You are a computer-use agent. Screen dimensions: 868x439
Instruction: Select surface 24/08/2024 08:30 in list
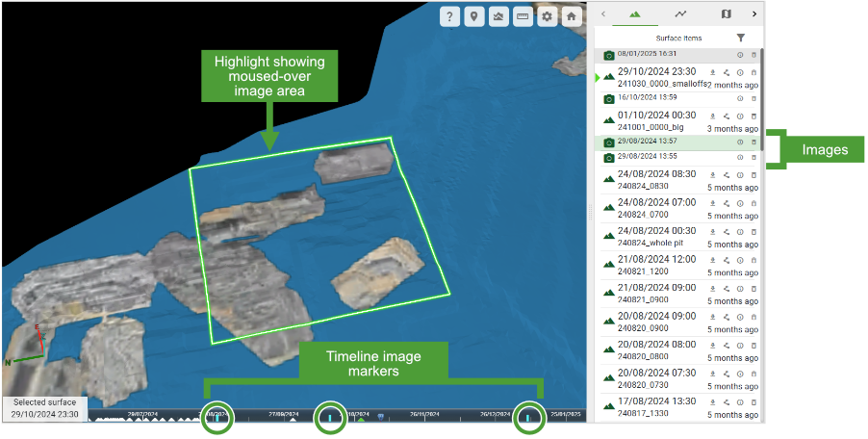[677, 180]
